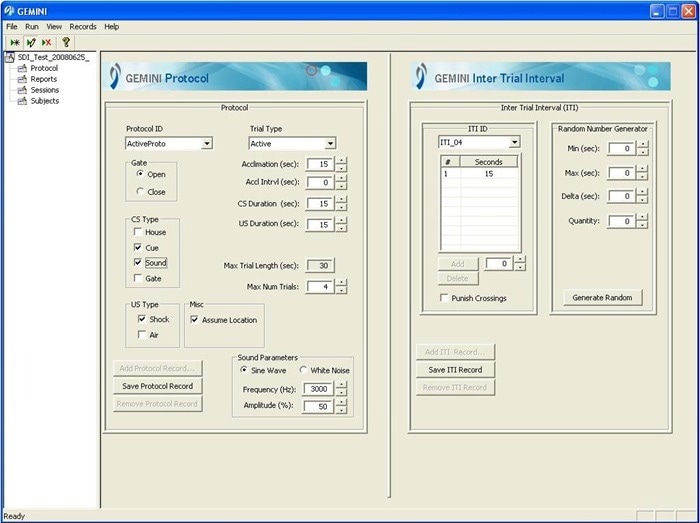
Task: Click the new record toolbar icon with star
Action: [x=14, y=42]
